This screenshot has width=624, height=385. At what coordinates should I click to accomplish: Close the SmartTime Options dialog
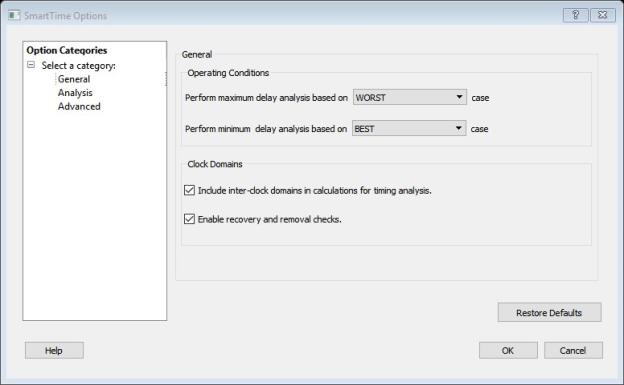(603, 15)
